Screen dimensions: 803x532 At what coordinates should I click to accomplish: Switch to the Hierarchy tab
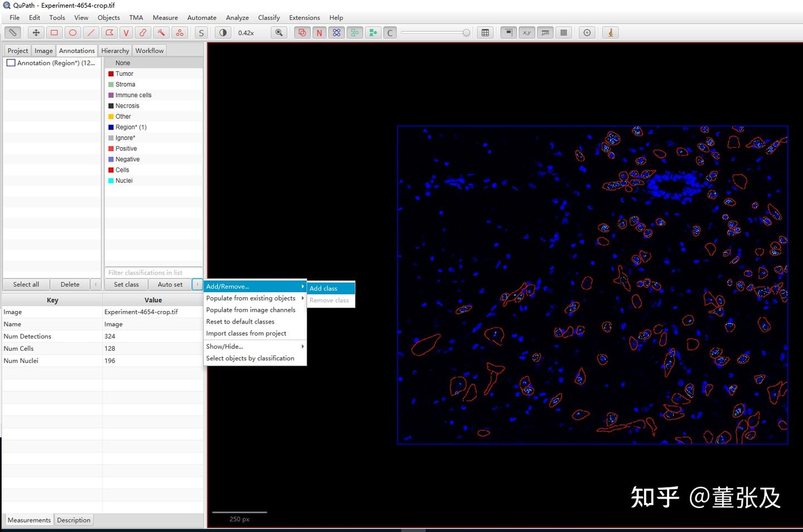[x=115, y=51]
